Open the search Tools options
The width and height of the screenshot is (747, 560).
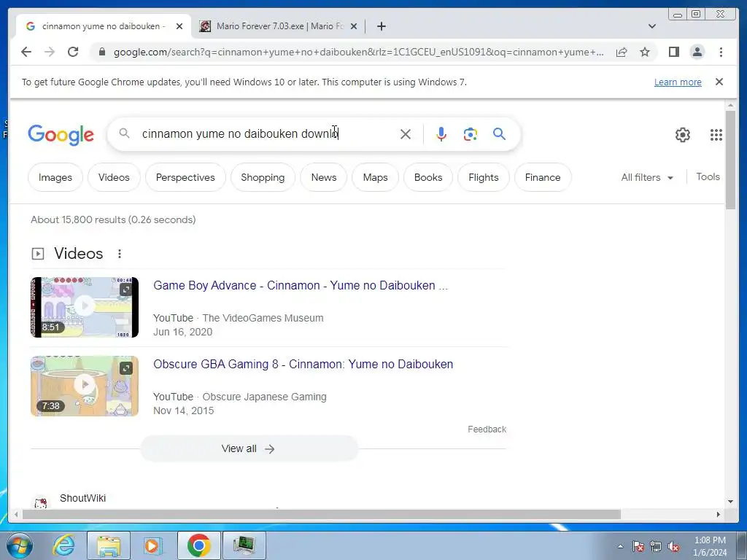coord(708,176)
